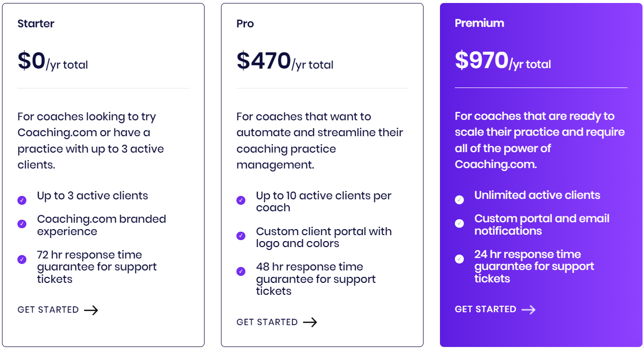The image size is (644, 348).
Task: Choose GET STARTED under the Premium plan
Action: [x=486, y=309]
